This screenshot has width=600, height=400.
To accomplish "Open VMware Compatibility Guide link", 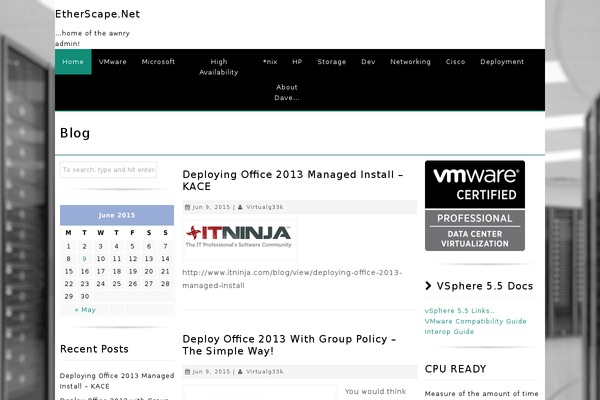I will (x=476, y=321).
